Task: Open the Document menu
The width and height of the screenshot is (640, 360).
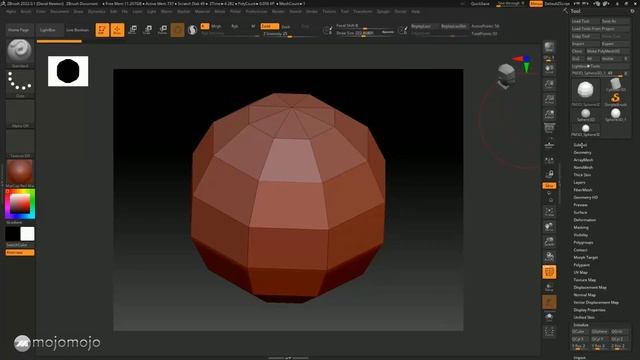Action: [x=60, y=11]
